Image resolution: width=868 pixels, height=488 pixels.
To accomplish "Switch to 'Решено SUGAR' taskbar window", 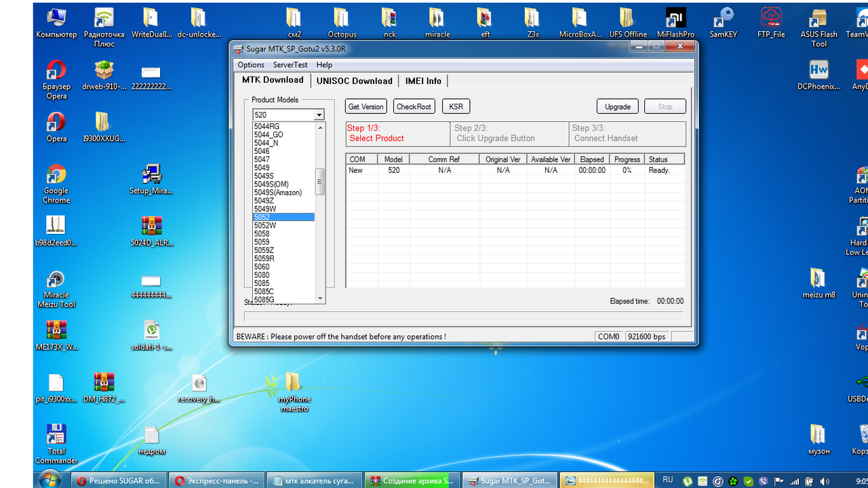I will (118, 481).
